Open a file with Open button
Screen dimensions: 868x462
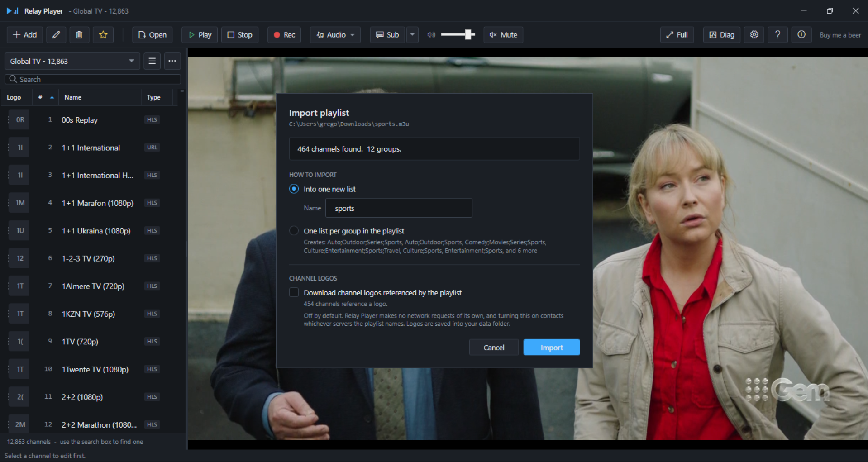pos(153,35)
